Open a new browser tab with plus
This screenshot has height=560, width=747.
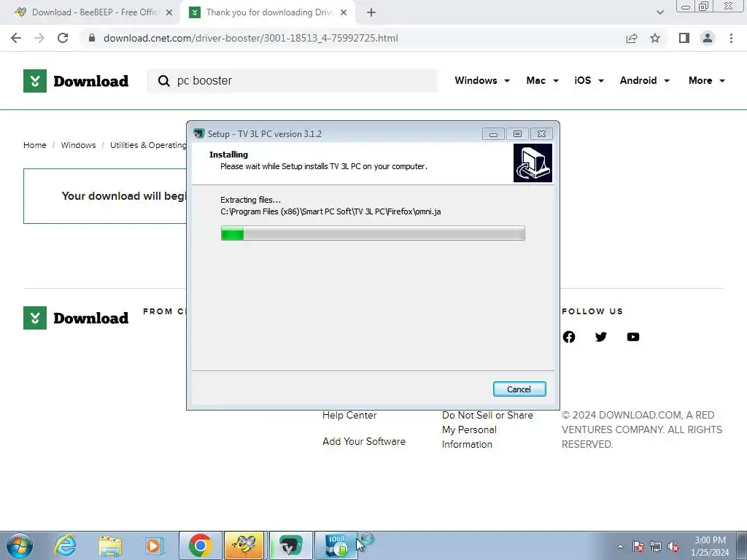tap(371, 12)
